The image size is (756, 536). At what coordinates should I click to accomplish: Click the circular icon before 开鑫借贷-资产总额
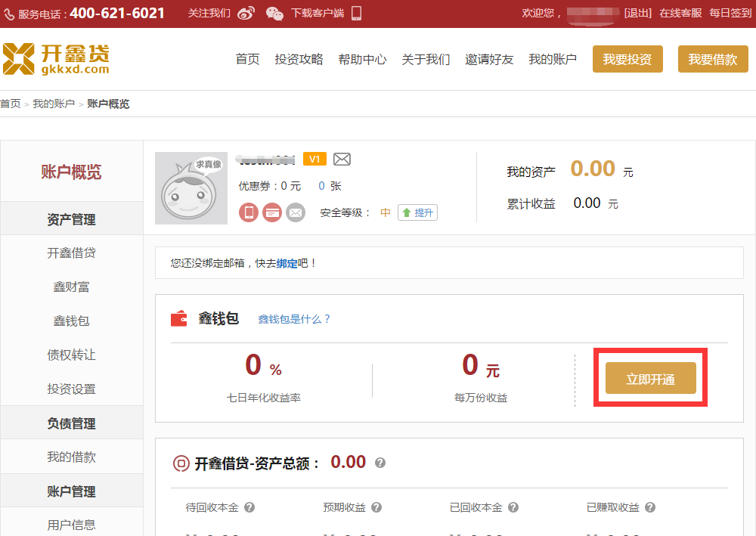coord(181,463)
